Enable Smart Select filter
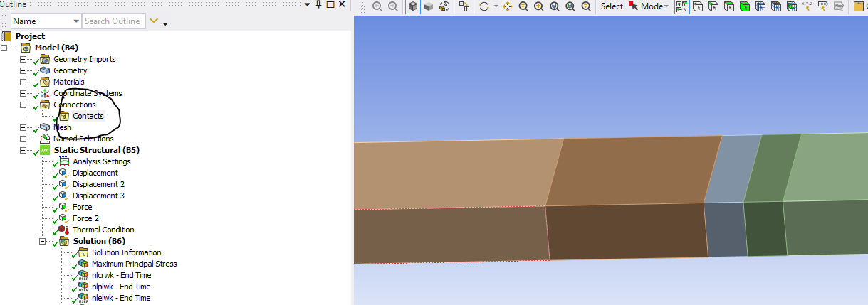This screenshot has height=305, width=868. coord(682,6)
